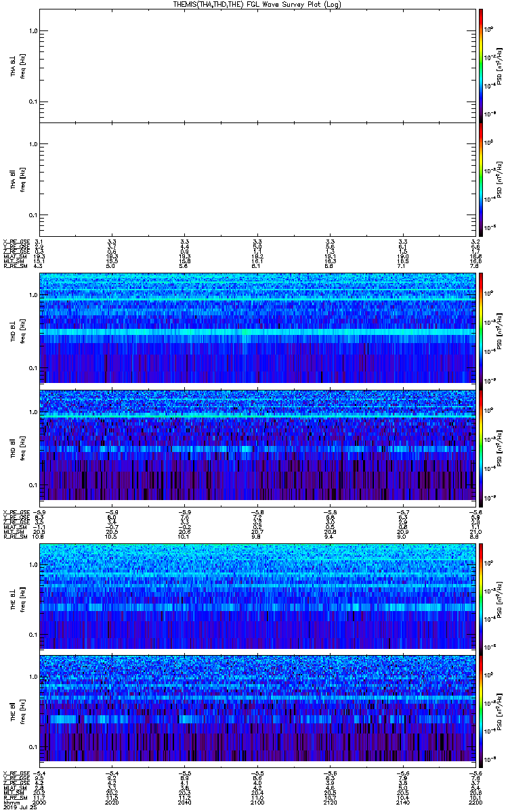The width and height of the screenshot is (508, 812).
Task: Click the '2020' time tick label
Action: pos(112,803)
